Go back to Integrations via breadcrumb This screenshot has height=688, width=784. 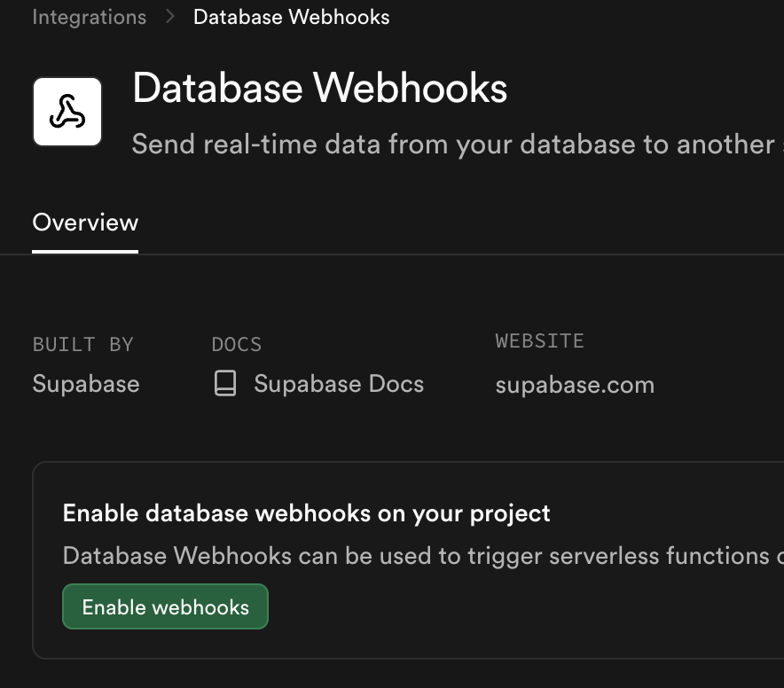pos(89,17)
